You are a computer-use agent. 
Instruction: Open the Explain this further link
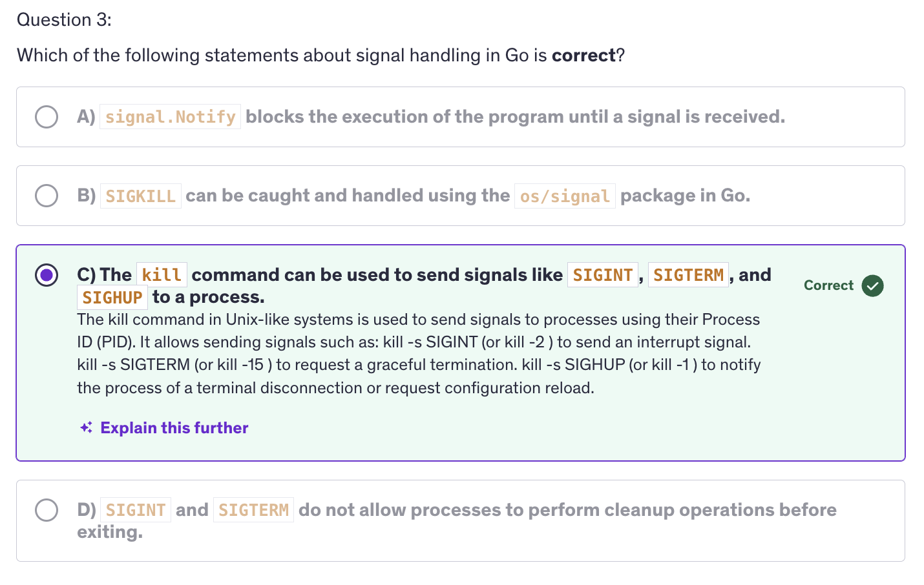coord(174,427)
